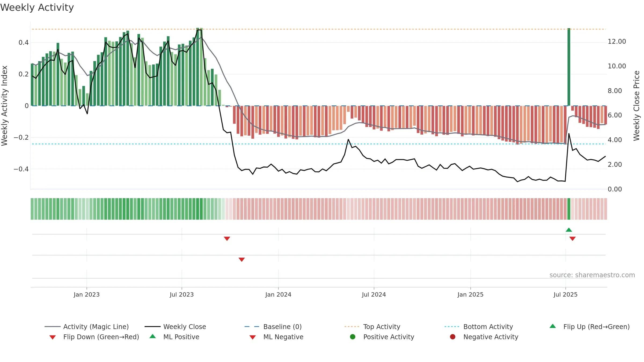
Task: Click the green Flip Up marker near Jul 2025
Action: [x=569, y=230]
